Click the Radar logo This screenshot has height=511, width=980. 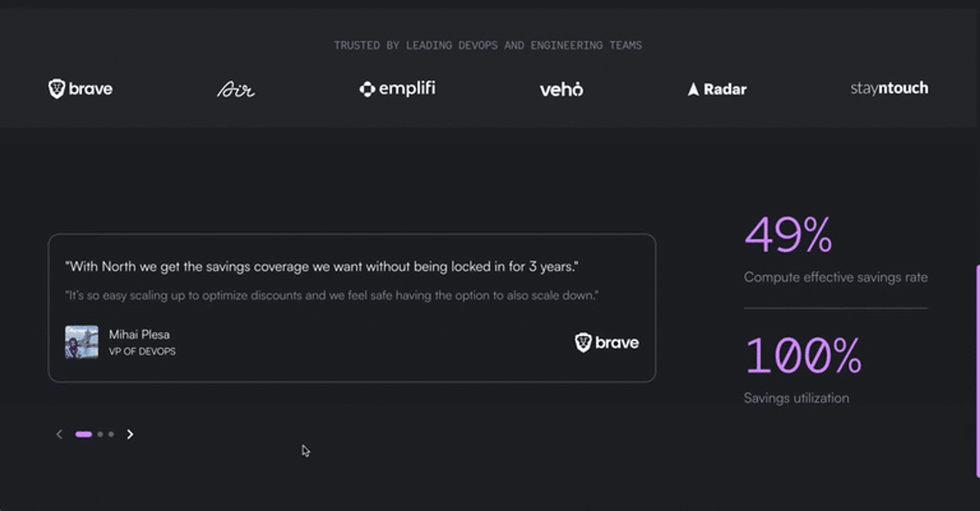(x=717, y=89)
